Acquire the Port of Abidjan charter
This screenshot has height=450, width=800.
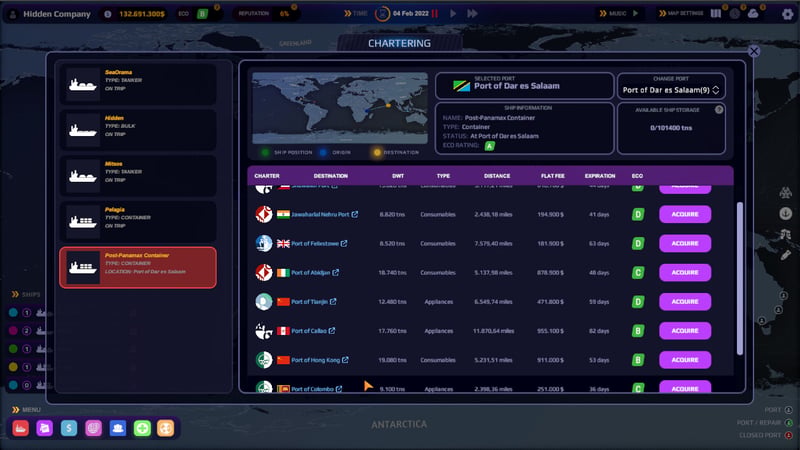point(685,272)
